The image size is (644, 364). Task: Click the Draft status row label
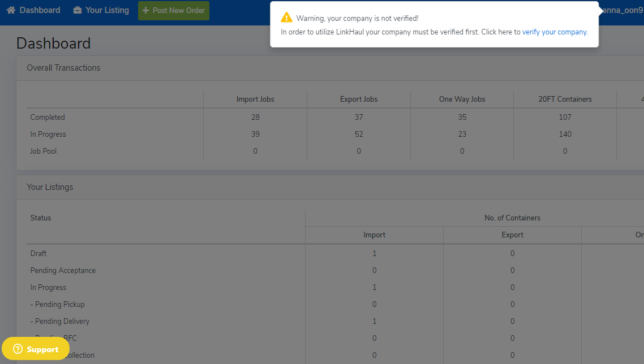tap(38, 254)
